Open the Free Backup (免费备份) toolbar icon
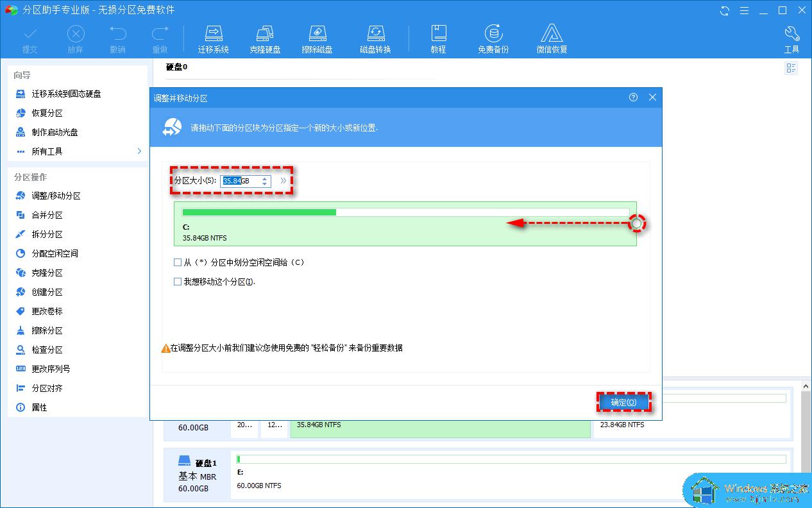The height and width of the screenshot is (508, 812). 493,39
